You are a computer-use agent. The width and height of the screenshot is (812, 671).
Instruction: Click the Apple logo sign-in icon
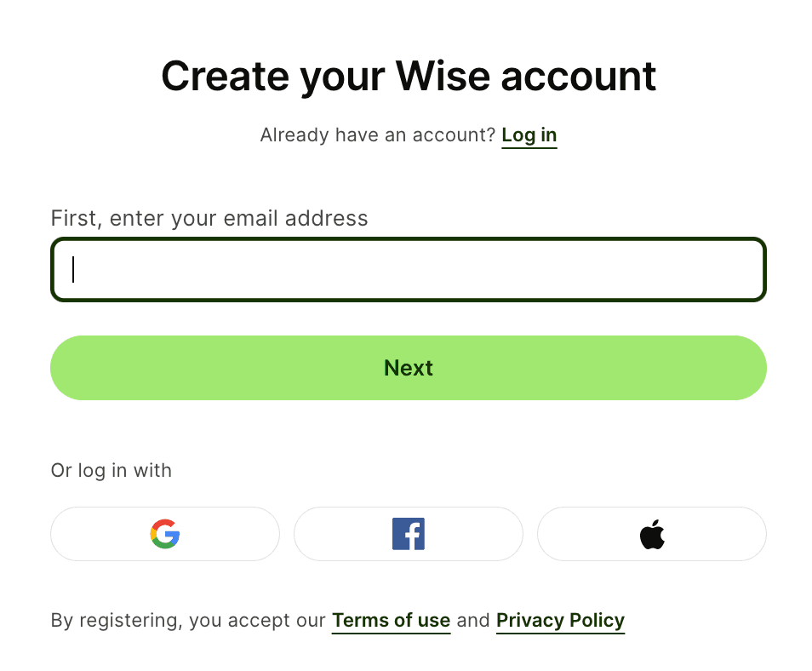[x=652, y=535]
